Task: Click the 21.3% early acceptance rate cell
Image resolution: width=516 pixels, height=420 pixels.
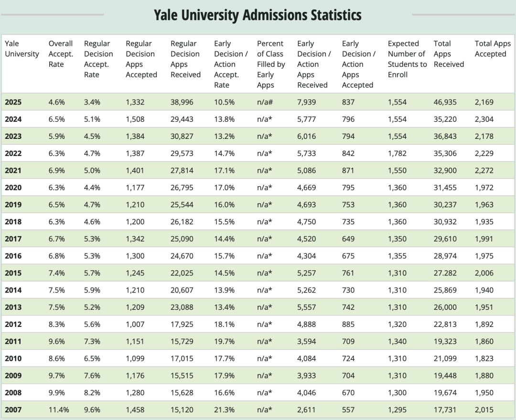Action: (x=224, y=409)
